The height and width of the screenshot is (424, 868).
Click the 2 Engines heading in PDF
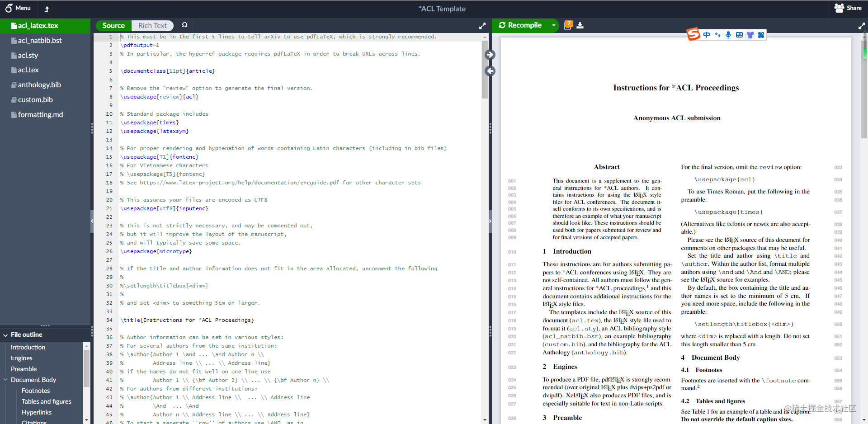click(560, 367)
